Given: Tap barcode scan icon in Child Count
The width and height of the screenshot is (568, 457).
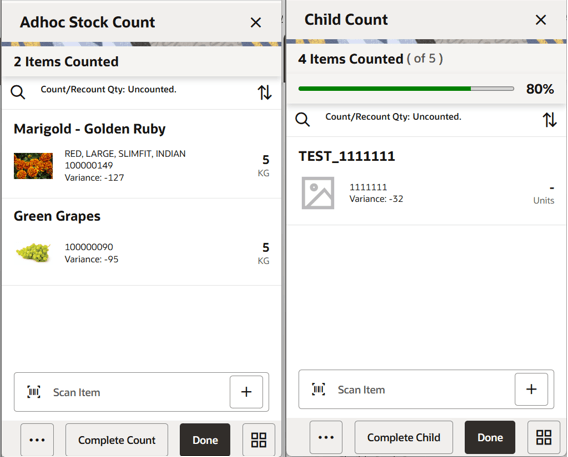Looking at the screenshot, I should (x=318, y=389).
